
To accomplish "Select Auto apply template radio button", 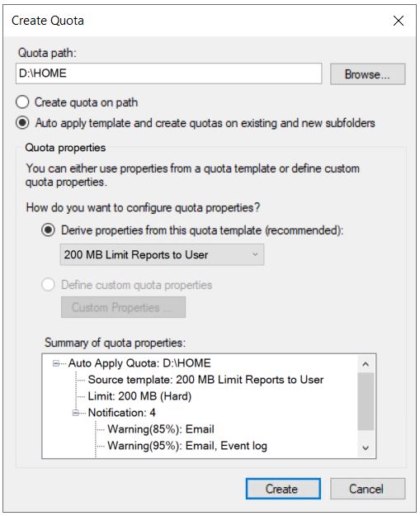I will click(23, 123).
